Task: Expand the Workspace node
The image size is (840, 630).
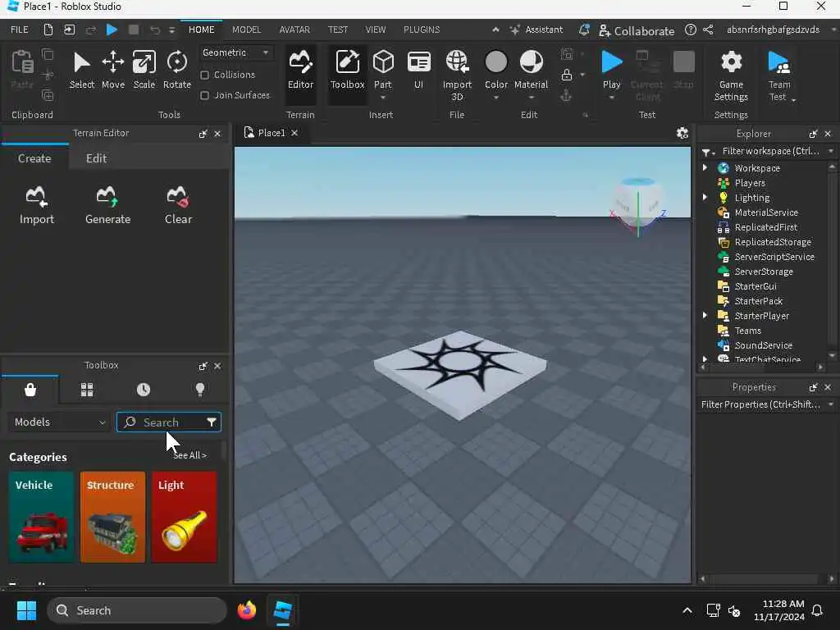Action: coord(705,167)
